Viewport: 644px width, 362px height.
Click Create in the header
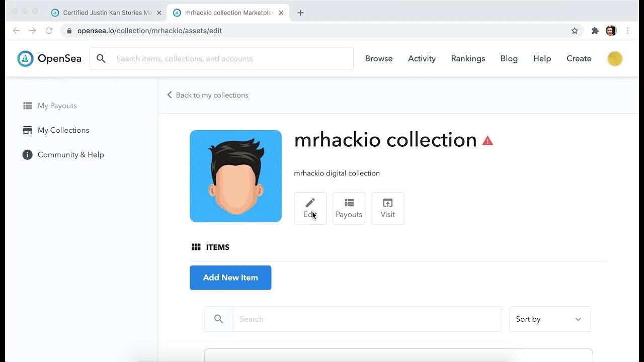579,59
